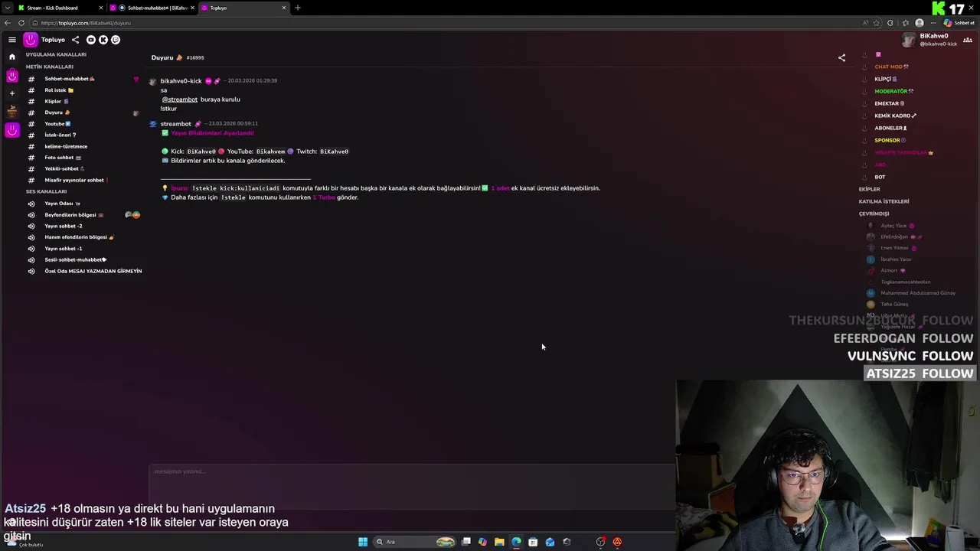Open Youtube text channel
Image resolution: width=980 pixels, height=551 pixels.
(57, 124)
